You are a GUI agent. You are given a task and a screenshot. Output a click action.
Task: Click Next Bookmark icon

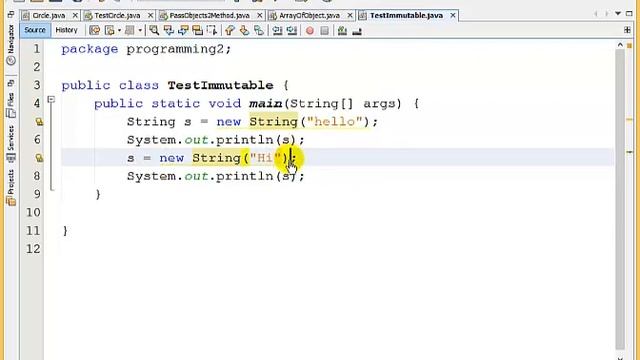pyautogui.click(x=244, y=31)
